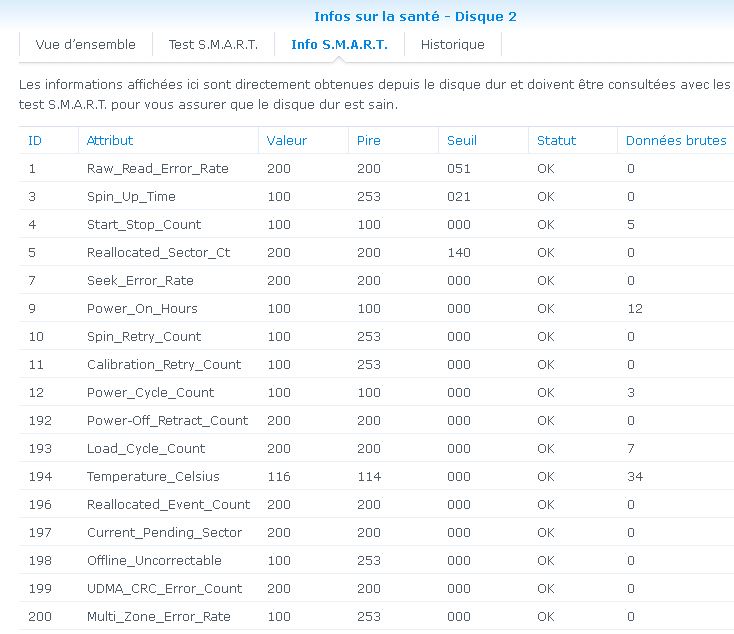
Task: Select the Reallocated_Sector_Ct attribute
Action: tap(158, 252)
